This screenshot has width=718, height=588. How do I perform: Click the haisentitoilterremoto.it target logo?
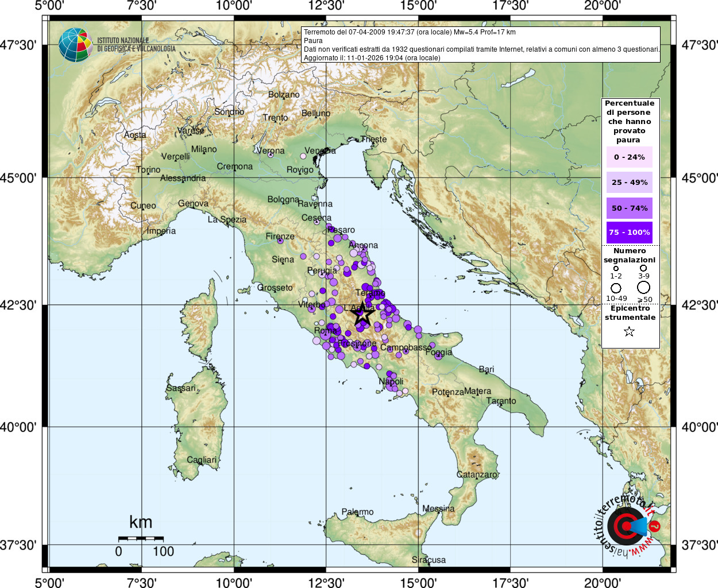point(628,525)
